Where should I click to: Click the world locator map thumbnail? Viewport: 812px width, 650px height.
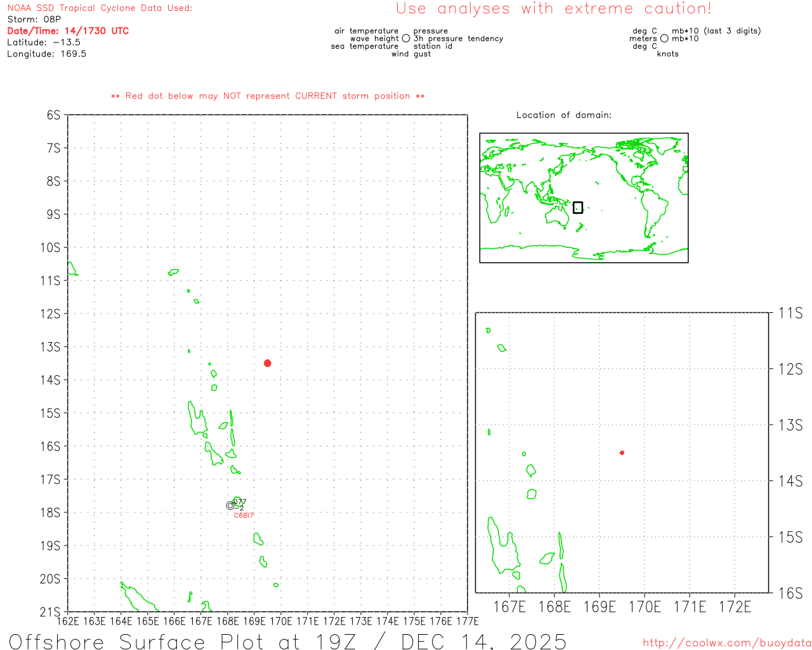point(584,198)
